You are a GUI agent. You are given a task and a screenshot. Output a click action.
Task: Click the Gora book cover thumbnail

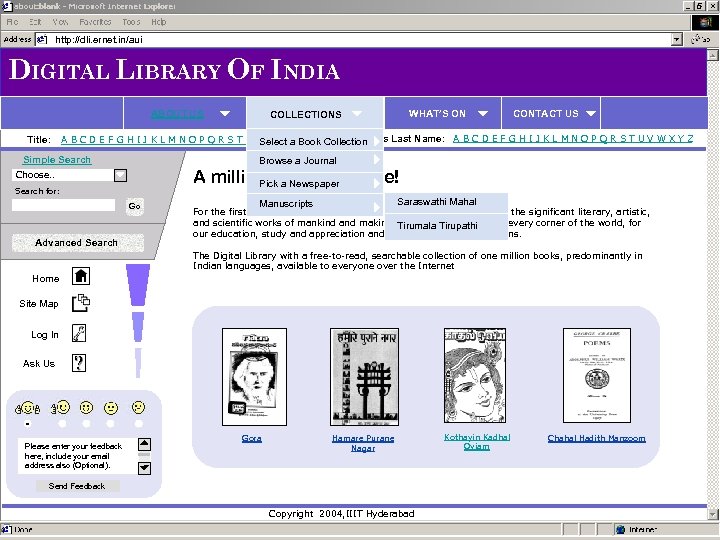tap(254, 377)
